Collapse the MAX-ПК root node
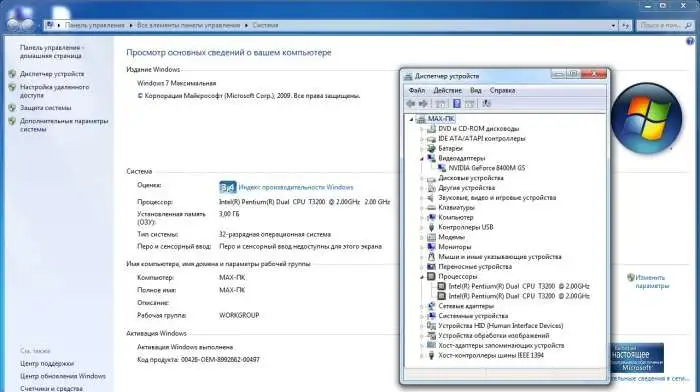 click(412, 119)
